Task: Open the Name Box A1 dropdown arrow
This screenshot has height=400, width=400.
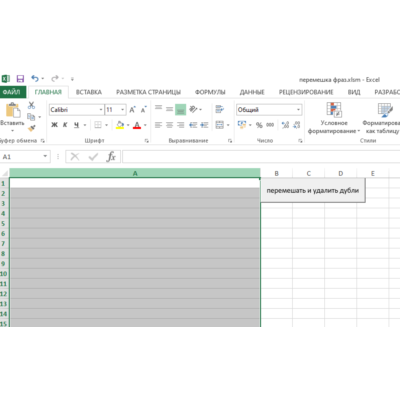Action: click(x=45, y=156)
